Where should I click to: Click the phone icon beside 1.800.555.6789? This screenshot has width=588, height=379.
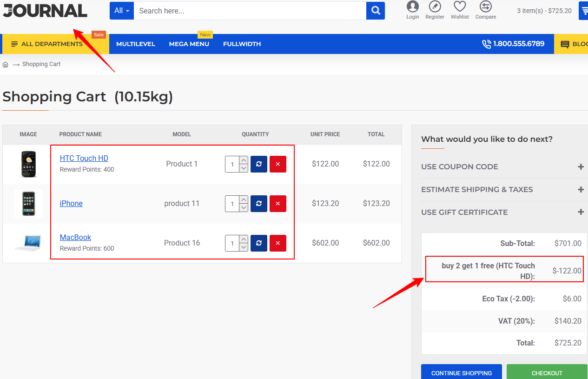[x=487, y=44]
